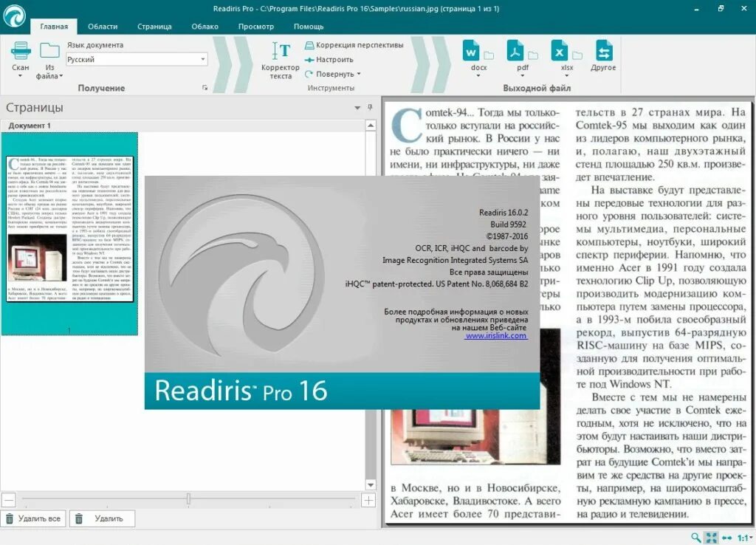
Task: Zoom out thumbnails with minus button
Action: [9, 500]
